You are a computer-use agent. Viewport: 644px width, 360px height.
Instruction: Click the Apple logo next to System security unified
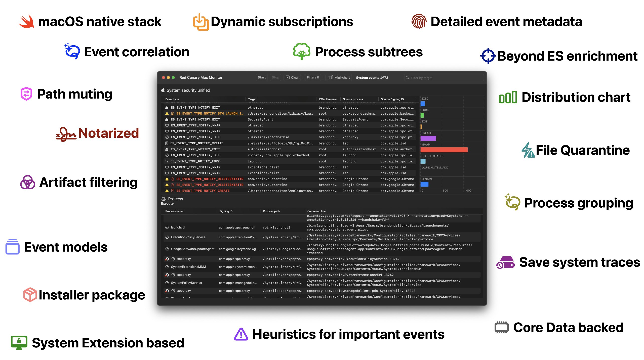click(x=163, y=90)
